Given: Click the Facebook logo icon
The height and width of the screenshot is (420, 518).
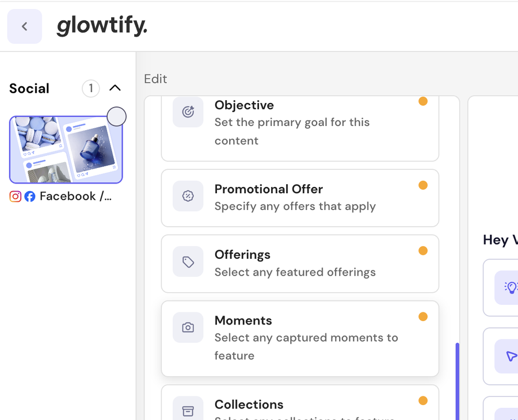Looking at the screenshot, I should [30, 196].
